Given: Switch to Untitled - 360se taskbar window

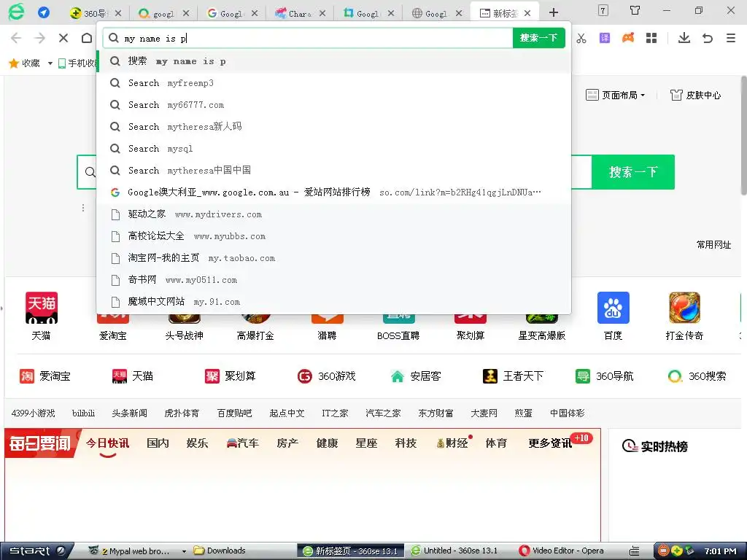Looking at the screenshot, I should pos(454,551).
